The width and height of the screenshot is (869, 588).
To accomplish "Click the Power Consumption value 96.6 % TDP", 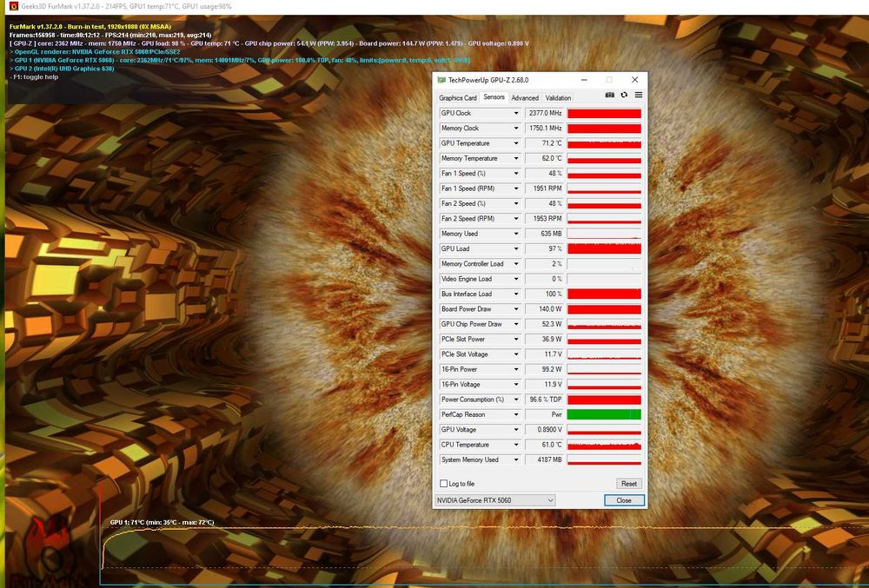I will (x=544, y=400).
